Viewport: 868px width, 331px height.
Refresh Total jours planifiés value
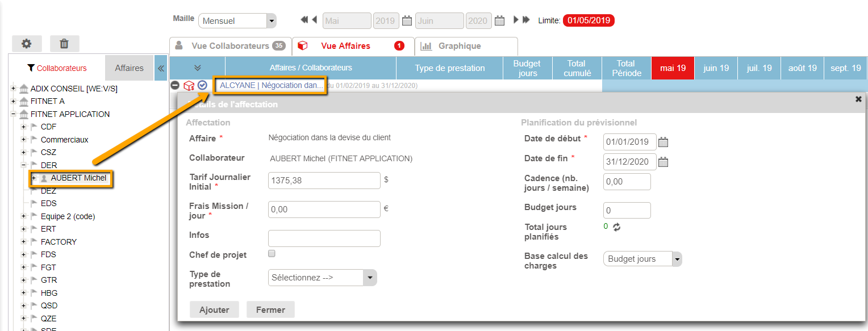pos(616,227)
